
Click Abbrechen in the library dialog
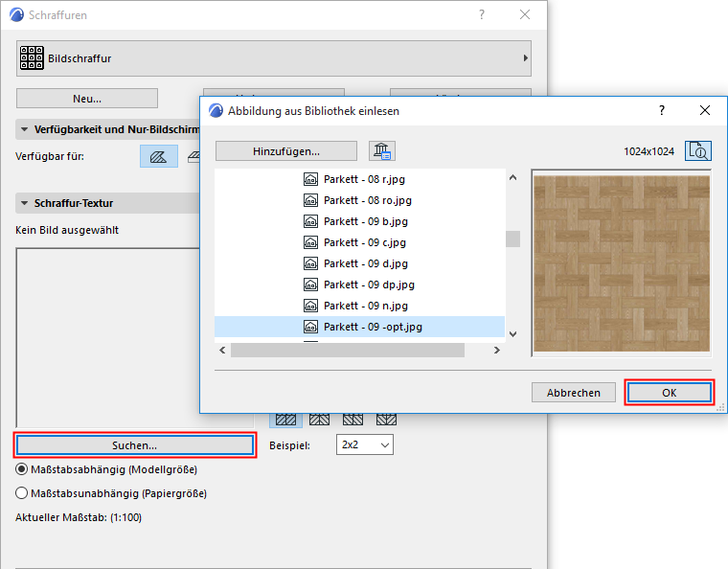[574, 393]
